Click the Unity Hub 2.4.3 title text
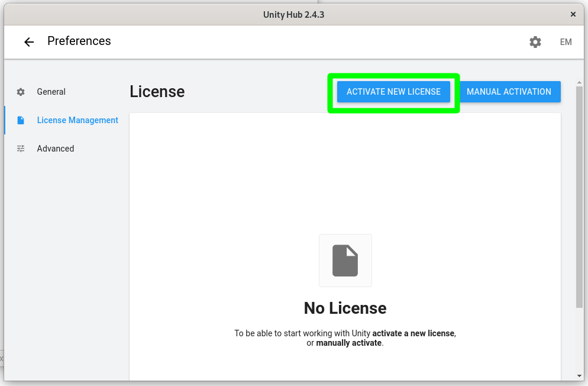This screenshot has width=588, height=386. click(x=293, y=15)
